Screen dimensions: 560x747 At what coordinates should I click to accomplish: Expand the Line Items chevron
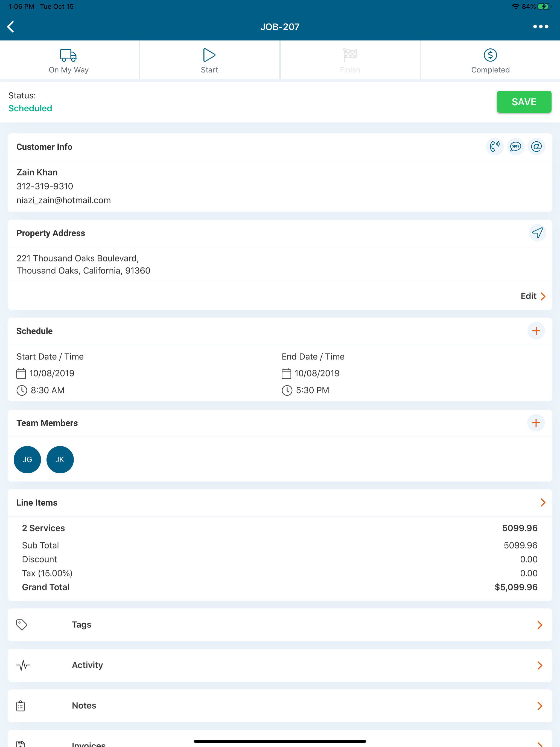[543, 503]
